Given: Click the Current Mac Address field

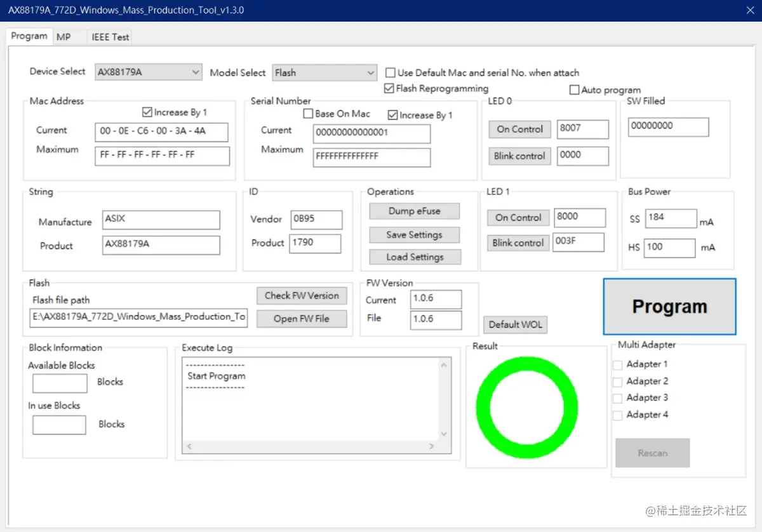Looking at the screenshot, I should [161, 132].
